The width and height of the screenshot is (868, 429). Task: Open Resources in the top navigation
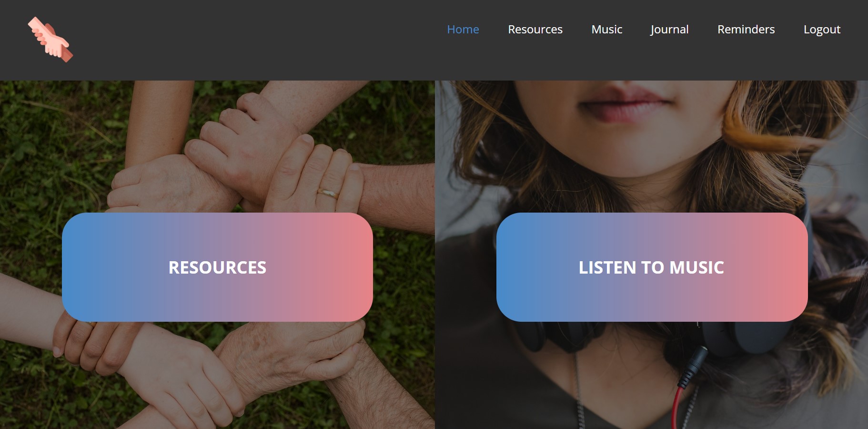[x=535, y=30]
